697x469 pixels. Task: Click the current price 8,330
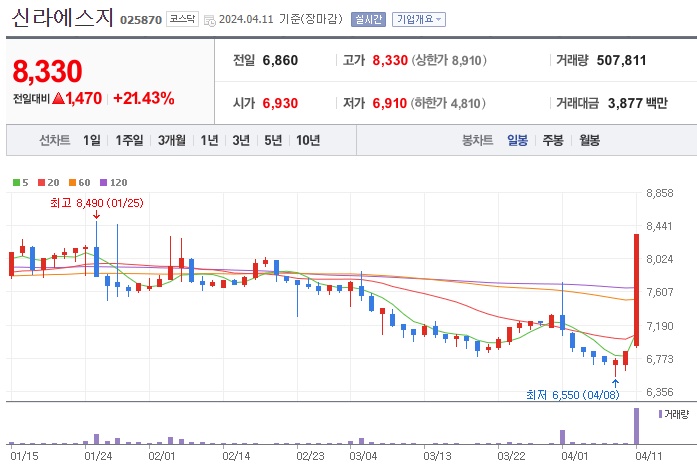48,71
